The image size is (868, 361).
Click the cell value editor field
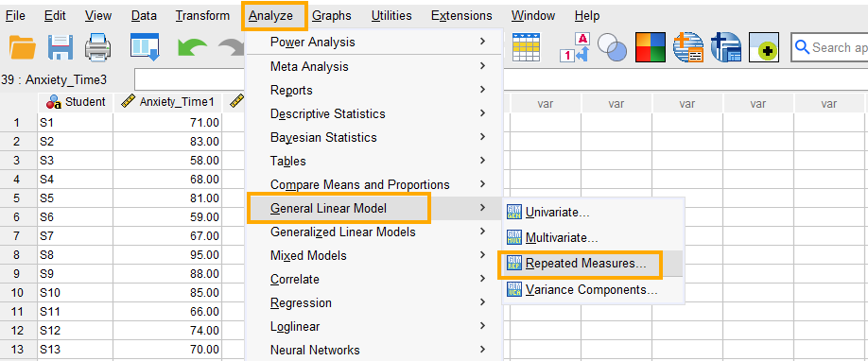pos(190,79)
